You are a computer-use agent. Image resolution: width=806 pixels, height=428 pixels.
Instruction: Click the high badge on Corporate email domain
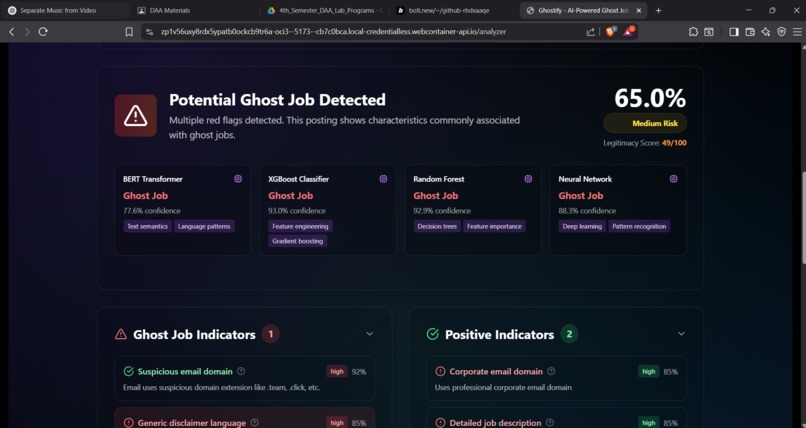[x=649, y=371]
